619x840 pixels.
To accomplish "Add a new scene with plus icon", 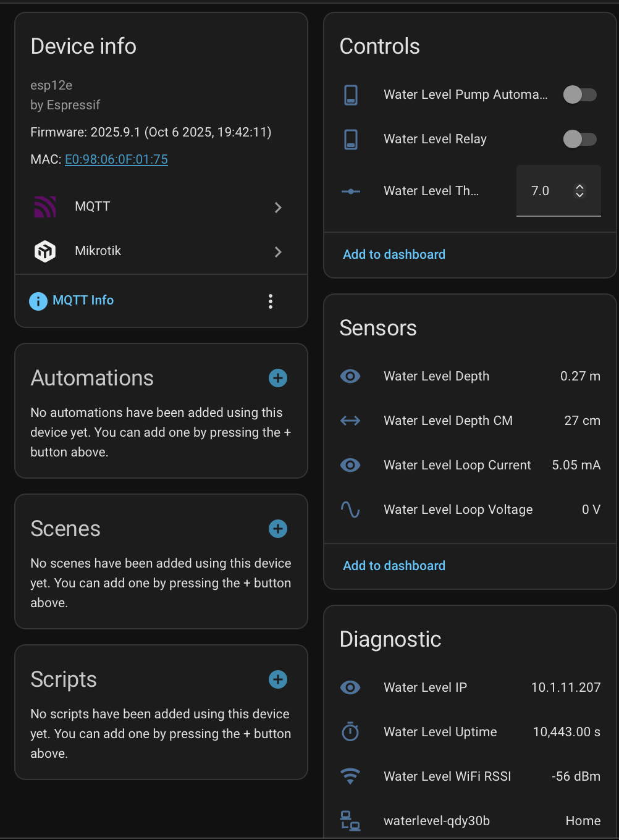I will tap(278, 529).
